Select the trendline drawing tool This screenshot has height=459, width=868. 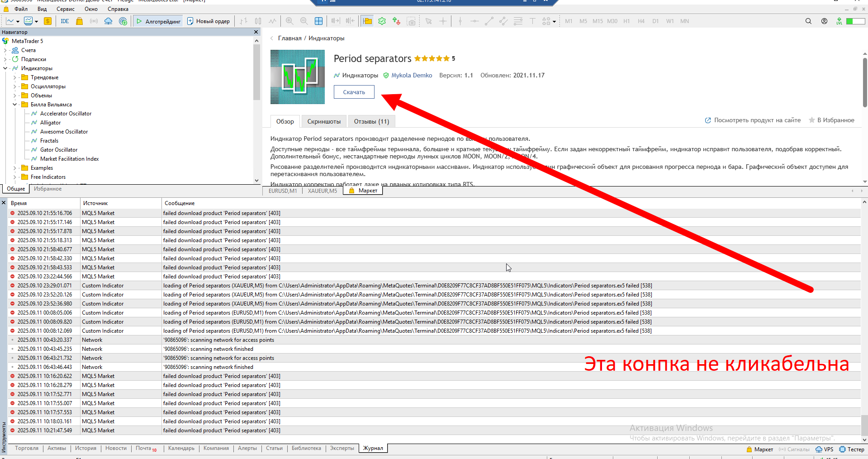tap(489, 21)
